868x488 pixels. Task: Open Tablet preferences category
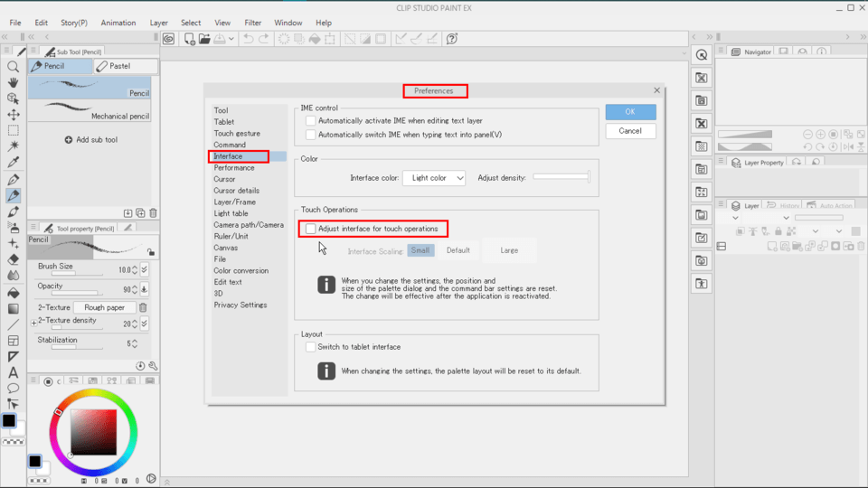[x=223, y=122]
